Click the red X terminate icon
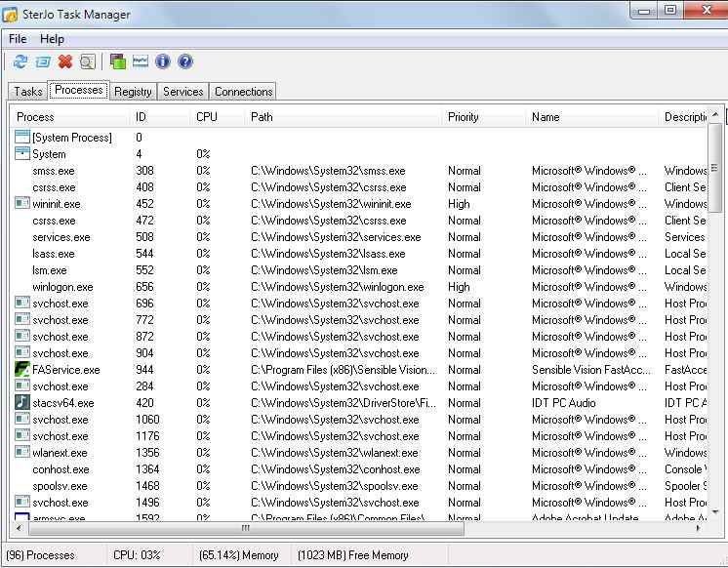This screenshot has width=728, height=568. 65,62
